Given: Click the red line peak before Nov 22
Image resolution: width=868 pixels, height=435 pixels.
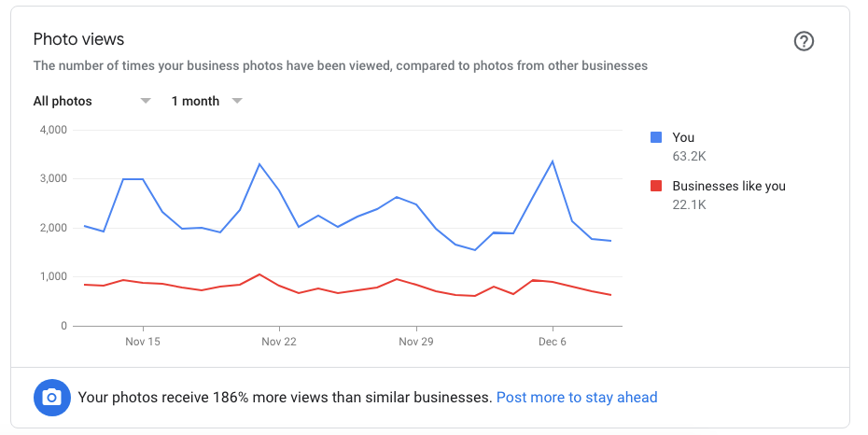Looking at the screenshot, I should click(259, 274).
